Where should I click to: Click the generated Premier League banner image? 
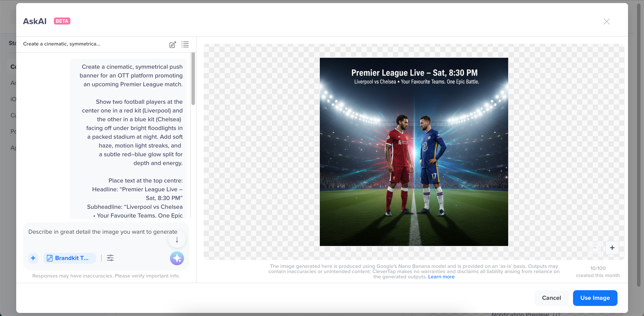click(x=414, y=152)
